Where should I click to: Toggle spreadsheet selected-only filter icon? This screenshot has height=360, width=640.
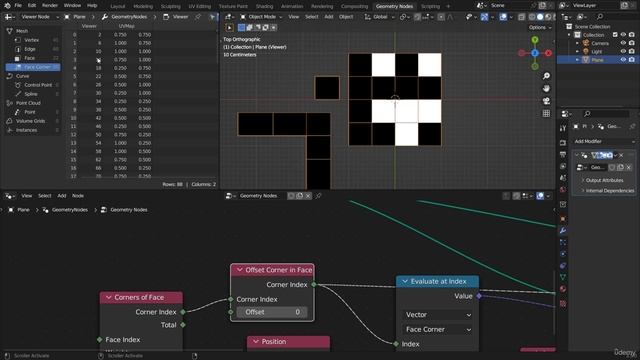click(213, 17)
